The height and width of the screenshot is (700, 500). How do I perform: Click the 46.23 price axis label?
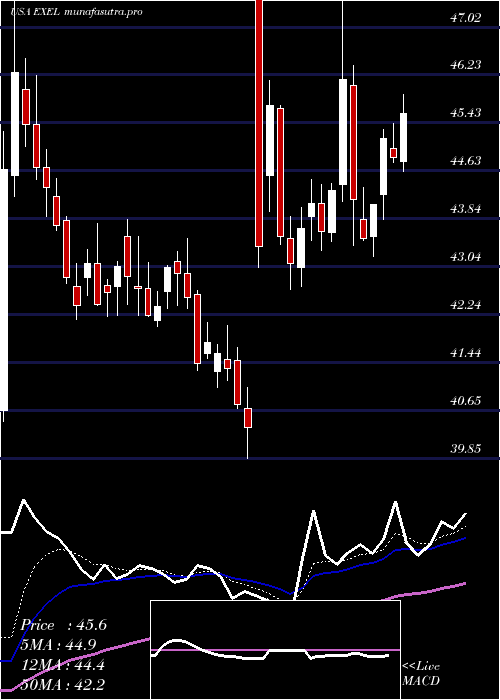466,65
